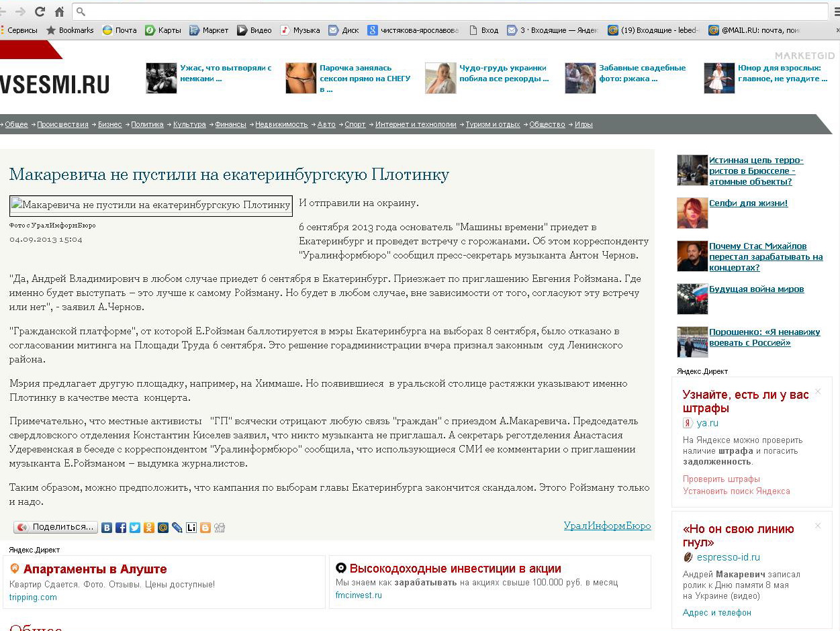
Task: Open 'Селфи для жизни!' sidebar link
Action: (748, 203)
